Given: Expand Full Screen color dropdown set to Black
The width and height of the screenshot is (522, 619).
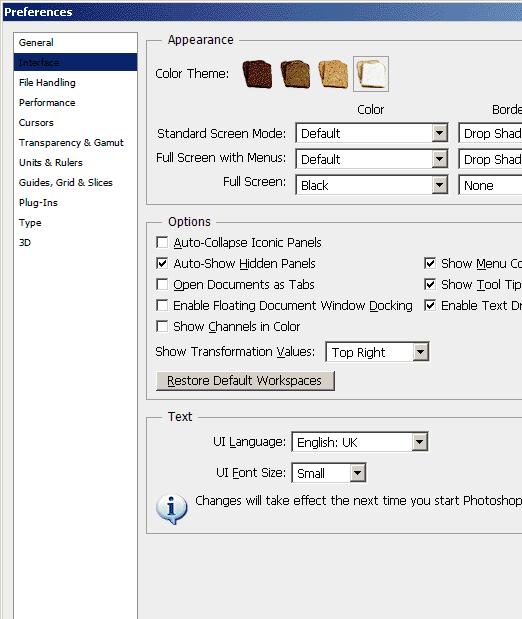Looking at the screenshot, I should [372, 185].
